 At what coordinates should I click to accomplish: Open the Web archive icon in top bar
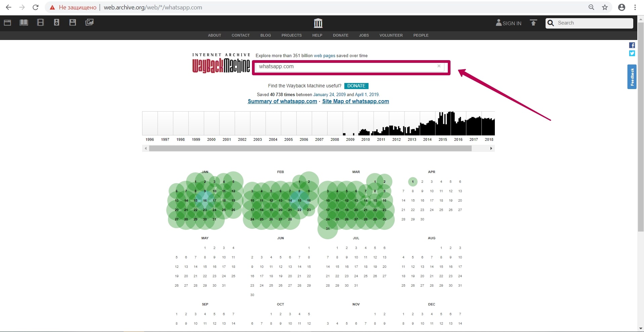point(7,23)
